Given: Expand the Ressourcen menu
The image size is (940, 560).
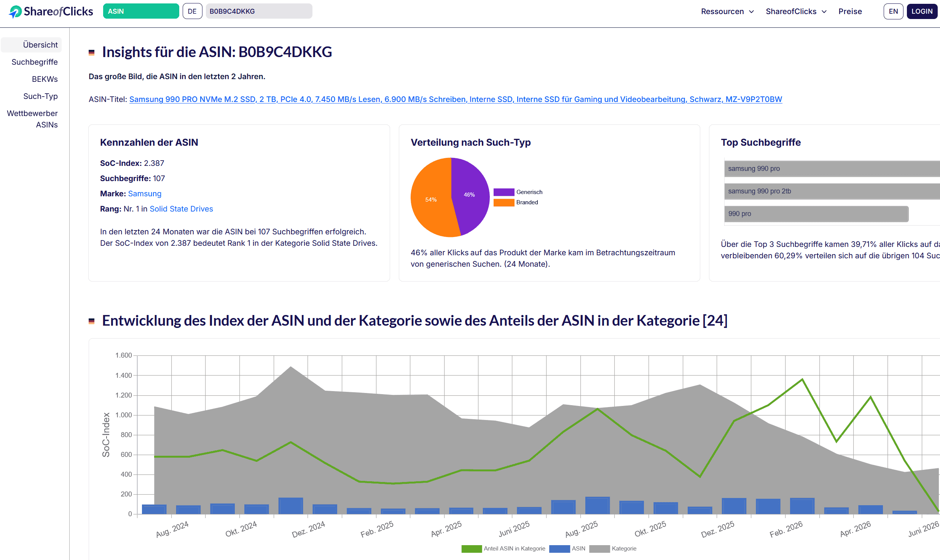Looking at the screenshot, I should tap(727, 11).
